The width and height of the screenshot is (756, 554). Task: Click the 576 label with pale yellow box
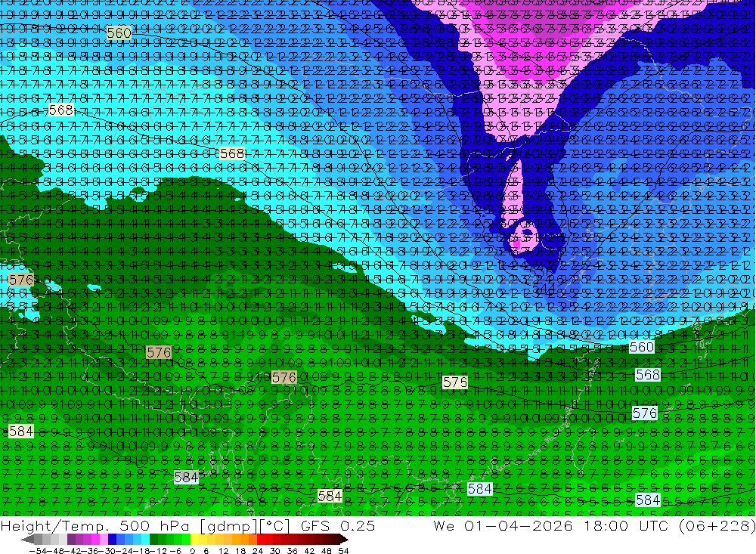tap(454, 382)
